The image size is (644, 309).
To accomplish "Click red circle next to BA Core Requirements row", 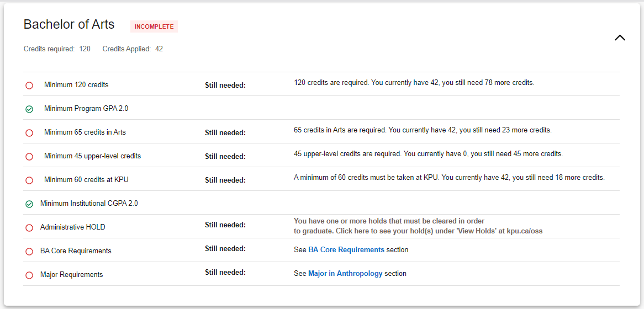I will tap(29, 252).
